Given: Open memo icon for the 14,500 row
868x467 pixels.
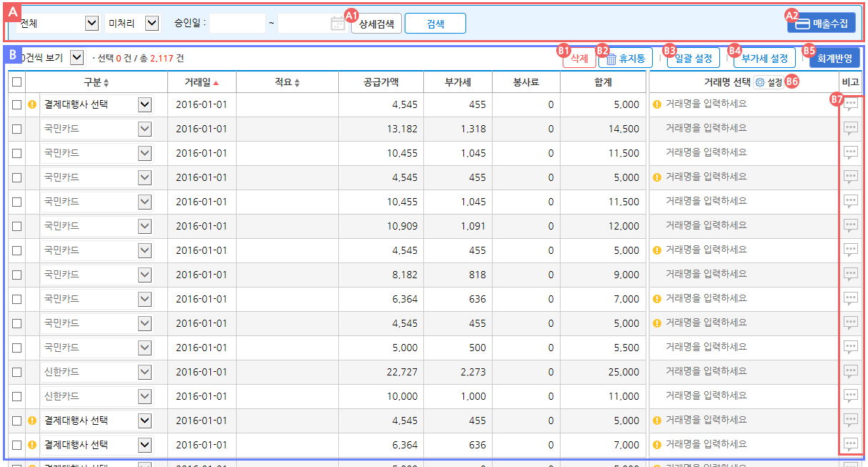Looking at the screenshot, I should pos(850,129).
